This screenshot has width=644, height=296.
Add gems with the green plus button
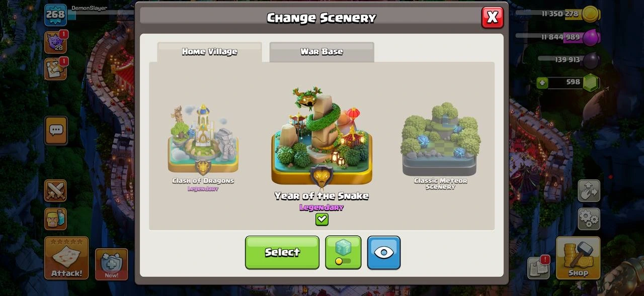[x=542, y=82]
